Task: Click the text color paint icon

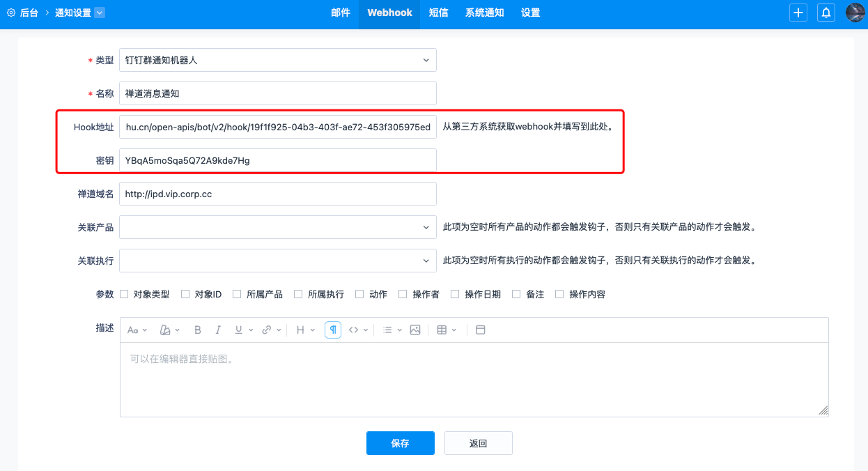Action: [x=165, y=330]
